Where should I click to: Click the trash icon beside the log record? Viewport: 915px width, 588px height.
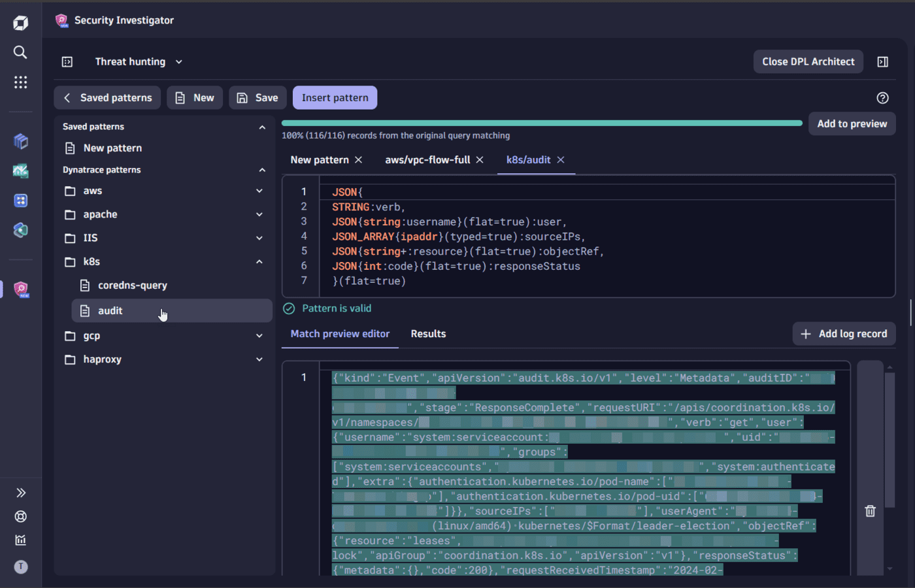coord(870,512)
